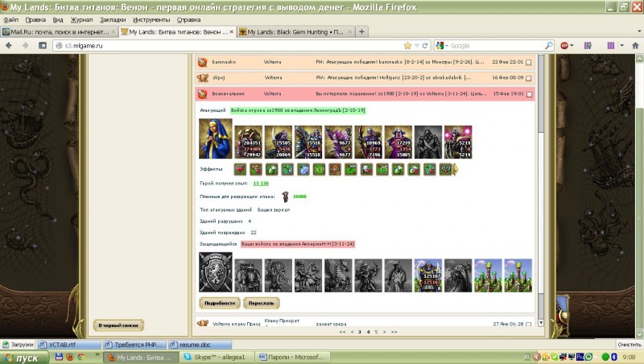This screenshot has height=364, width=644.
Task: Click the defender unit showing 125187
Action: [427, 272]
